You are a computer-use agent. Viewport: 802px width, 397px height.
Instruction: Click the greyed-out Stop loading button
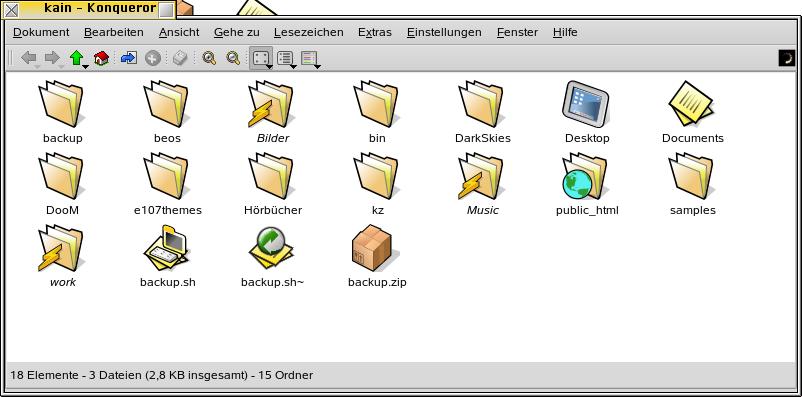[152, 58]
